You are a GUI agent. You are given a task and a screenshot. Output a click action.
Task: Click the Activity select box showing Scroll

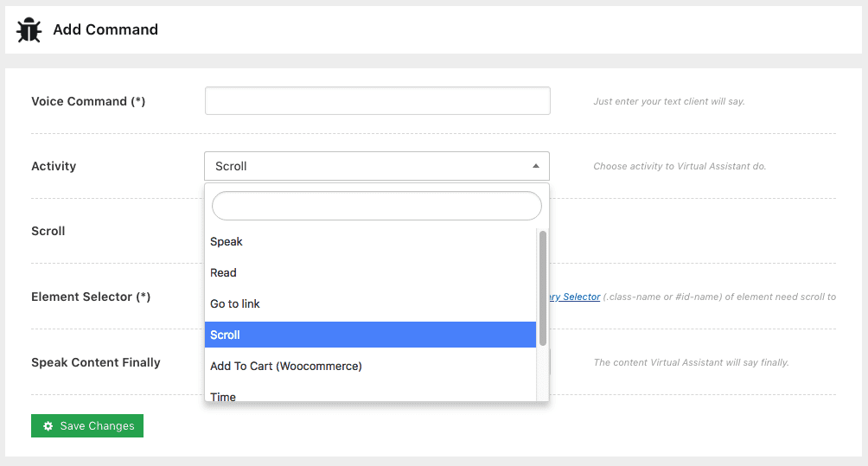coord(363,166)
